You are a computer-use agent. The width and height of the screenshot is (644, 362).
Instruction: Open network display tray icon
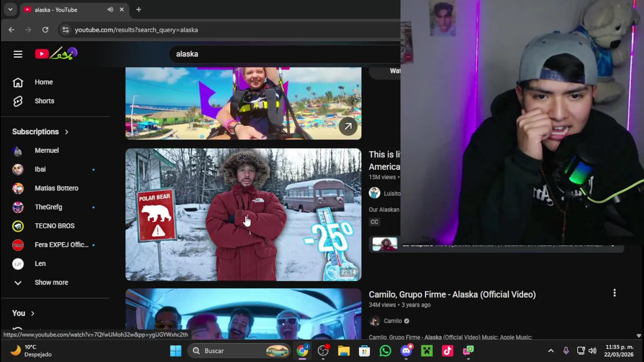(581, 350)
